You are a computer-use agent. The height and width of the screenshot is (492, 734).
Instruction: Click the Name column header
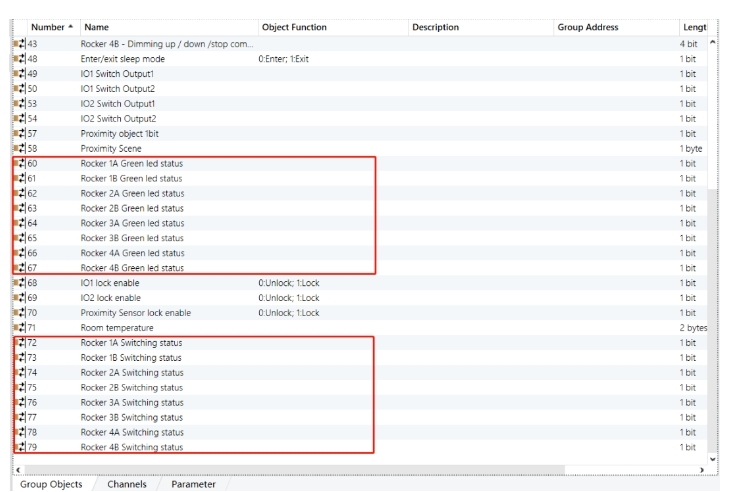[x=96, y=27]
